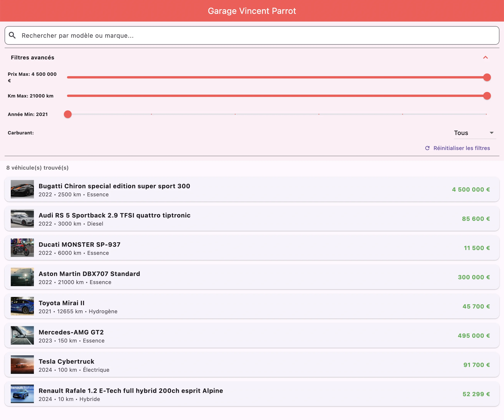
Task: Click the 2021 • 12655 km • Hydrogène details
Action: pos(78,311)
